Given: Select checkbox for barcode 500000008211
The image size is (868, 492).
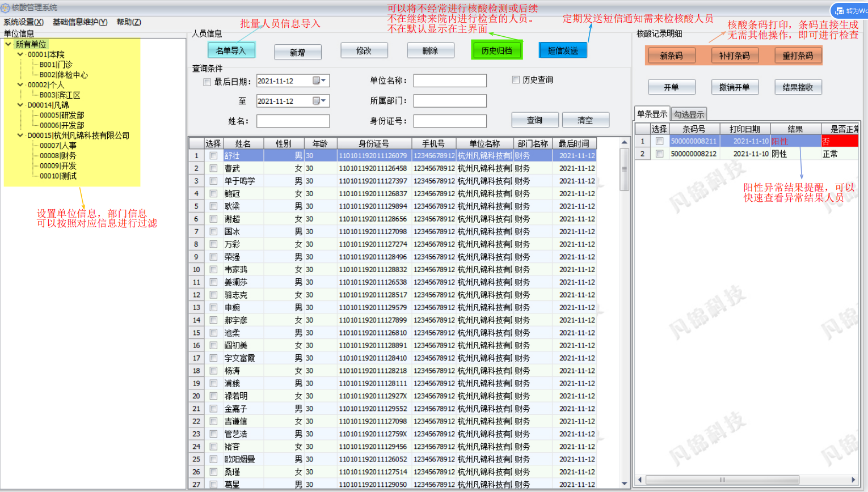Looking at the screenshot, I should pyautogui.click(x=659, y=141).
